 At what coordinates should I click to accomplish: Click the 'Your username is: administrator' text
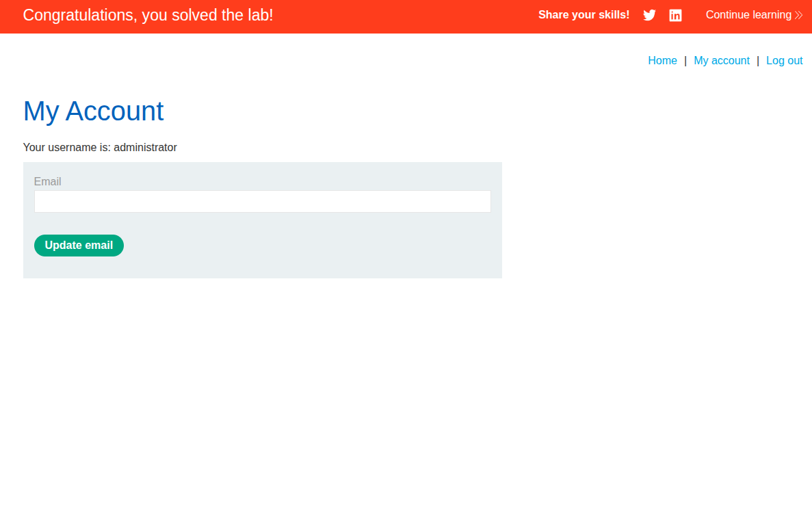100,148
